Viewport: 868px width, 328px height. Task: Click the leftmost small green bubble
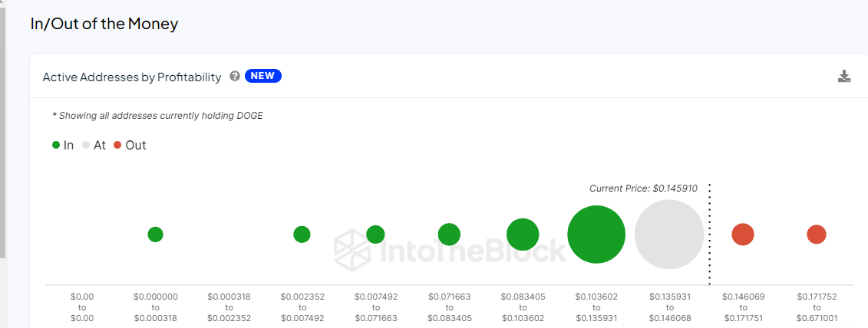point(156,235)
